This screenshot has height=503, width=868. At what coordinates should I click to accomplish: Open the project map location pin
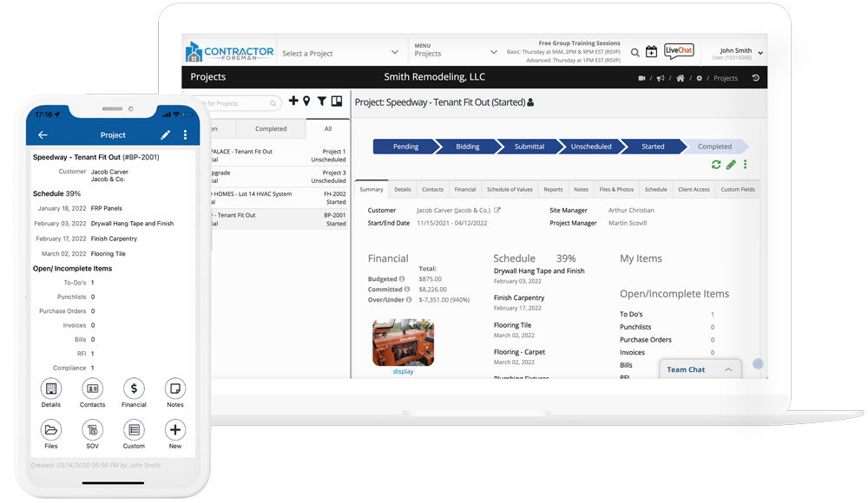(306, 101)
